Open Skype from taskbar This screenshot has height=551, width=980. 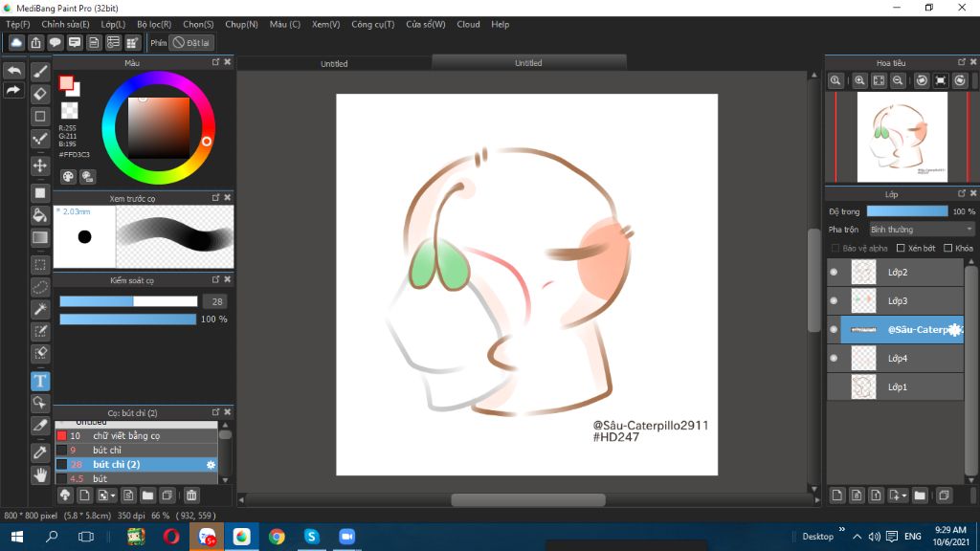[x=311, y=537]
